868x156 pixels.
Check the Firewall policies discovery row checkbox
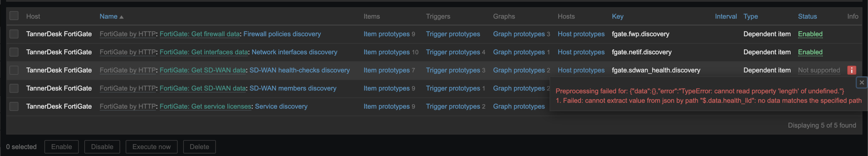coord(14,34)
